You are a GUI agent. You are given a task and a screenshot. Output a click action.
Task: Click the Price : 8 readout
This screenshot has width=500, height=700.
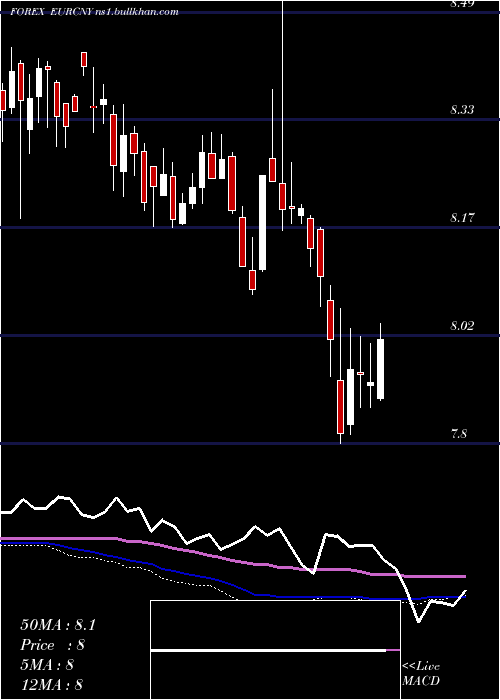point(52,645)
